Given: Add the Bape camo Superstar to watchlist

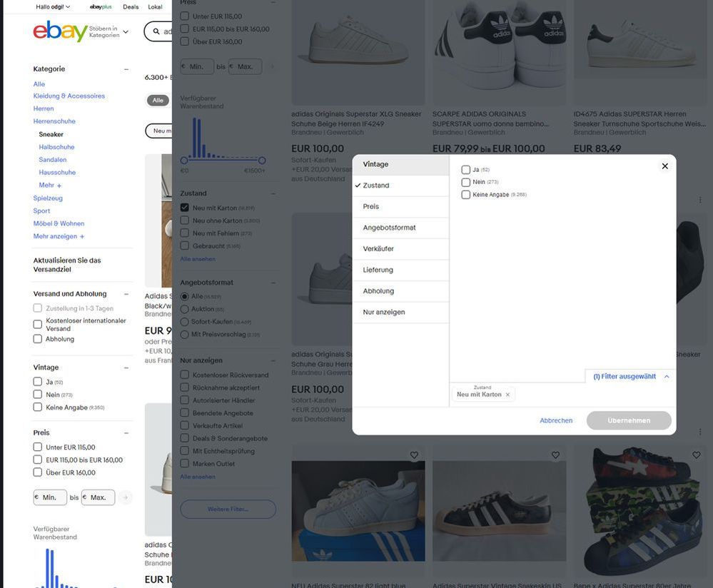Looking at the screenshot, I should tap(697, 455).
